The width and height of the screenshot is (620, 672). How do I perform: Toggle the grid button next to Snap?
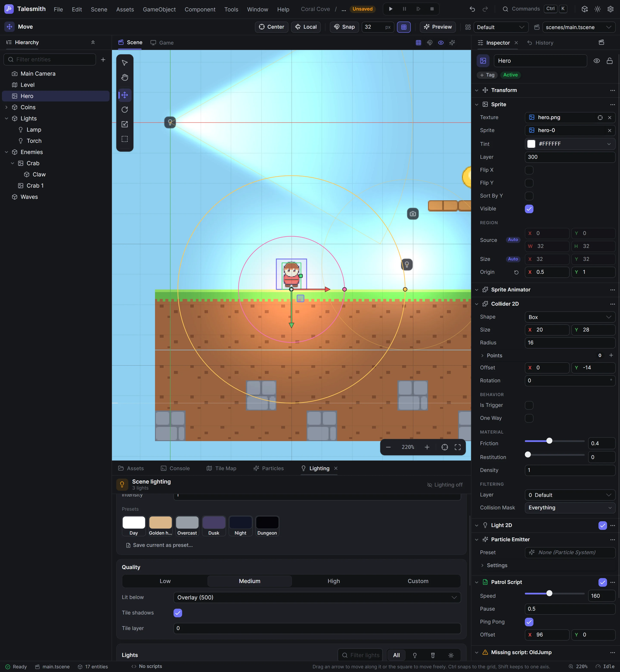(x=404, y=27)
